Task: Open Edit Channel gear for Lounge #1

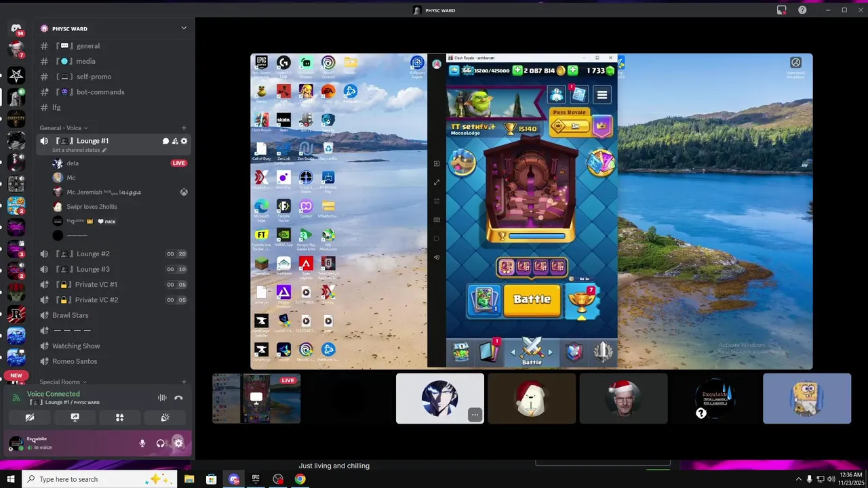Action: 184,141
